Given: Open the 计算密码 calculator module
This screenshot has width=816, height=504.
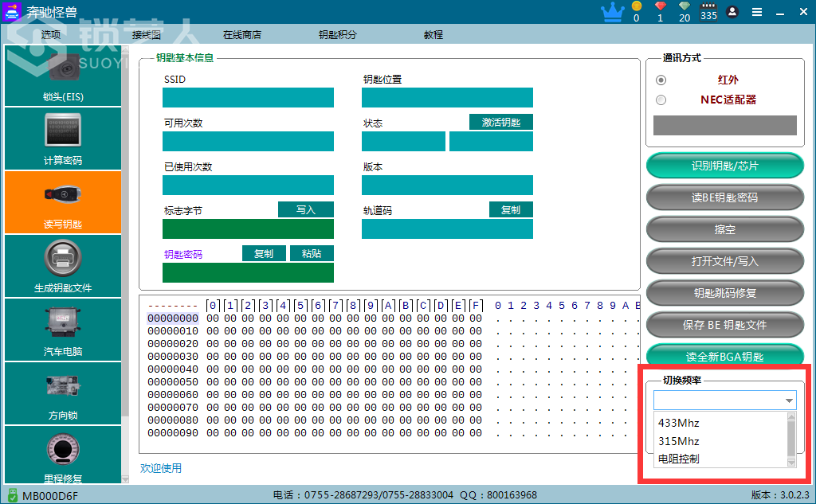Looking at the screenshot, I should click(63, 139).
